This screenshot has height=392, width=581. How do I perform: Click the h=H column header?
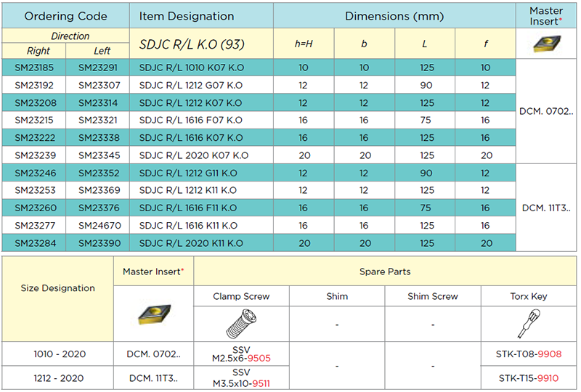click(x=304, y=44)
